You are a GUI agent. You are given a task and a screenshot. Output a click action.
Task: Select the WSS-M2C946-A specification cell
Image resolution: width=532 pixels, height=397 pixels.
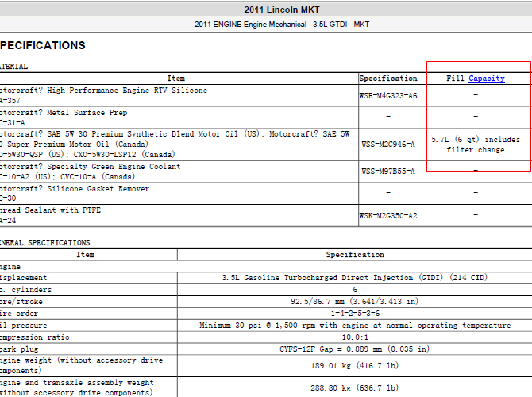(388, 145)
